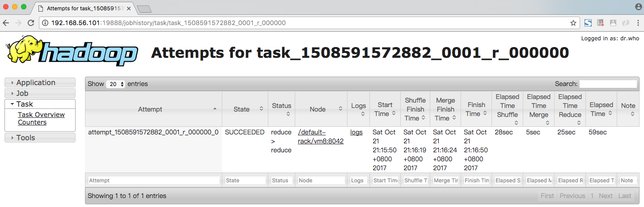The image size is (644, 207).
Task: Open the logs link for the attempt
Action: click(356, 132)
